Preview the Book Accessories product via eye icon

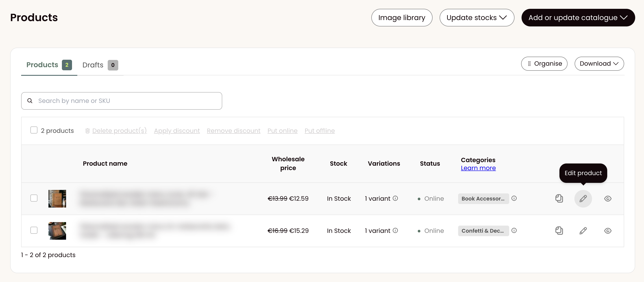click(x=608, y=199)
